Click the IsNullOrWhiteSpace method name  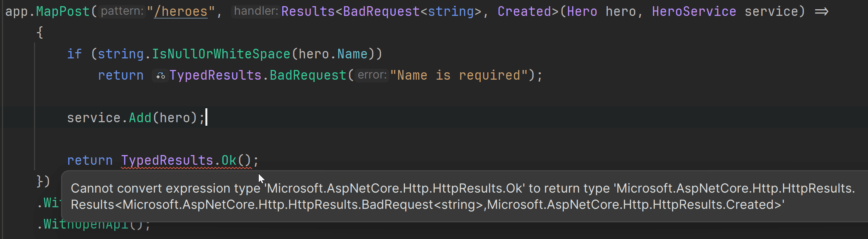[x=220, y=54]
